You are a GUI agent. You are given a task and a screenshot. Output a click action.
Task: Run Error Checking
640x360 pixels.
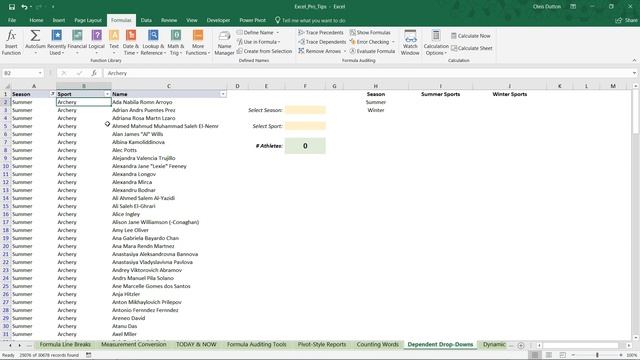click(369, 42)
